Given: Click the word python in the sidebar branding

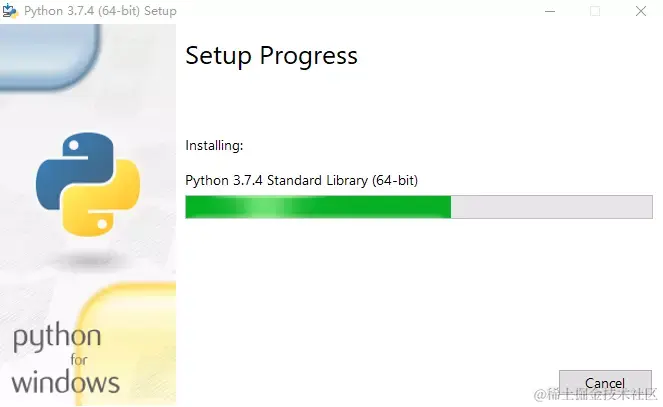Looking at the screenshot, I should pos(57,337).
